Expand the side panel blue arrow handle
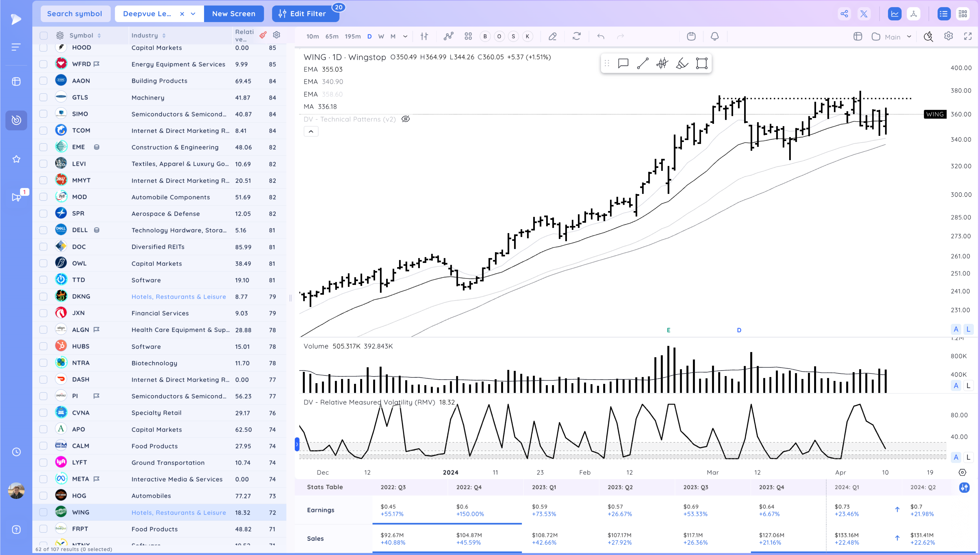This screenshot has width=980, height=555. coord(297,444)
